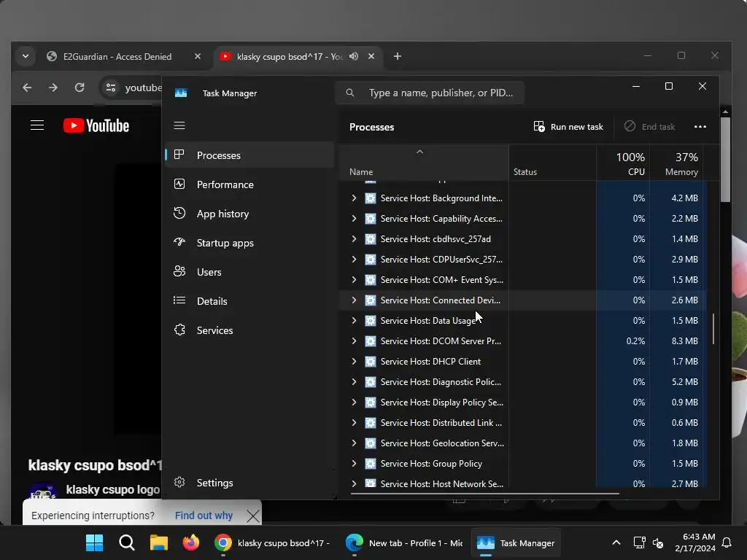Click the Startup apps gauge icon
Screen dimensions: 747x560
[179, 242]
